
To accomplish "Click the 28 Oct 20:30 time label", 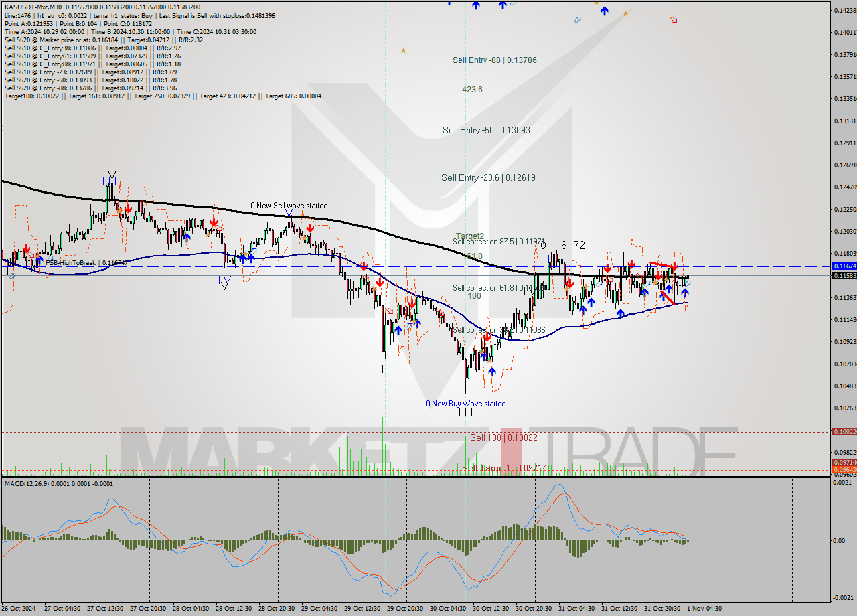I will click(277, 609).
